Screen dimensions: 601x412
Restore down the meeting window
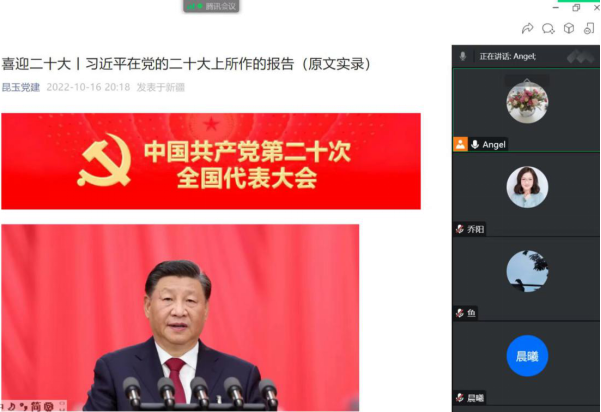[576, 8]
